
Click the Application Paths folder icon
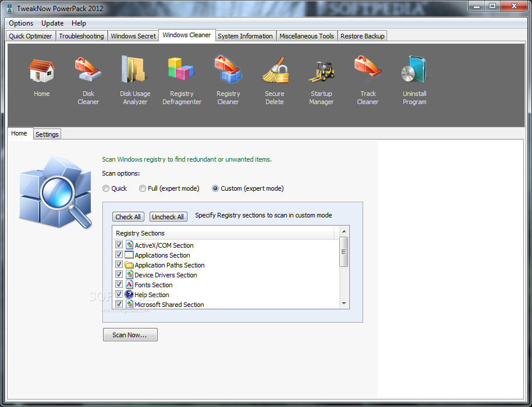(129, 265)
